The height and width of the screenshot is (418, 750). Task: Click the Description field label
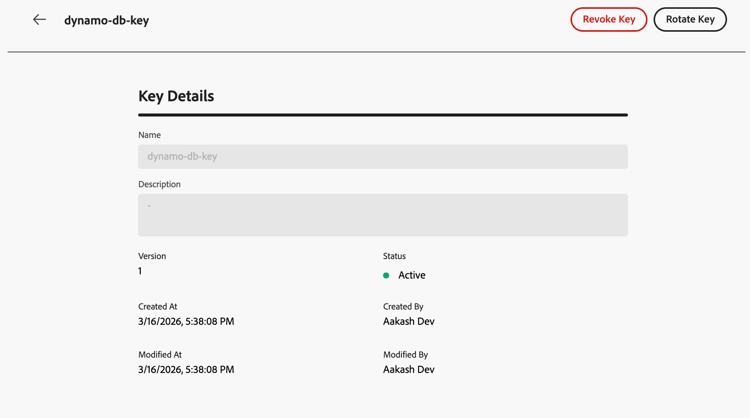tap(159, 184)
